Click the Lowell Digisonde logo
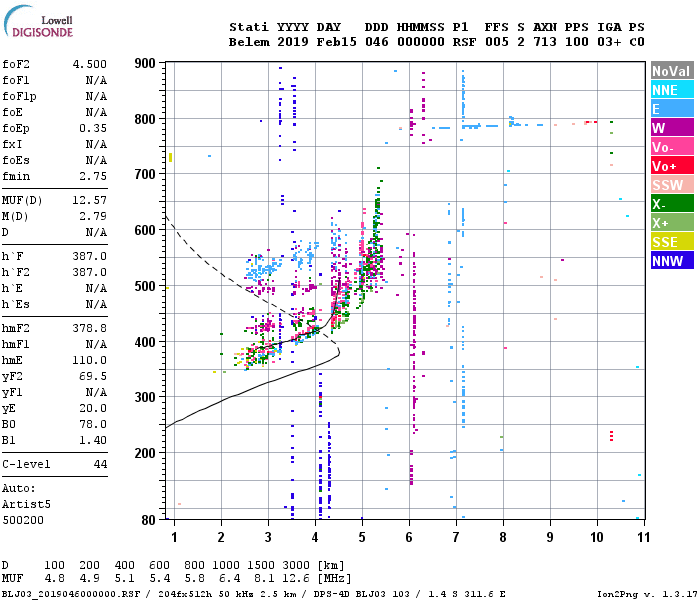This screenshot has height=600, width=700. point(38,21)
